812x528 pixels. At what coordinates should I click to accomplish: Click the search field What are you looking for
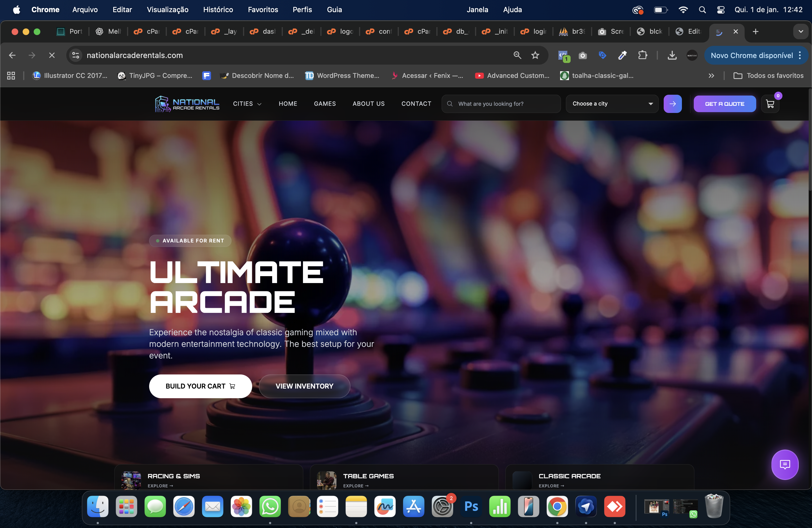click(500, 104)
